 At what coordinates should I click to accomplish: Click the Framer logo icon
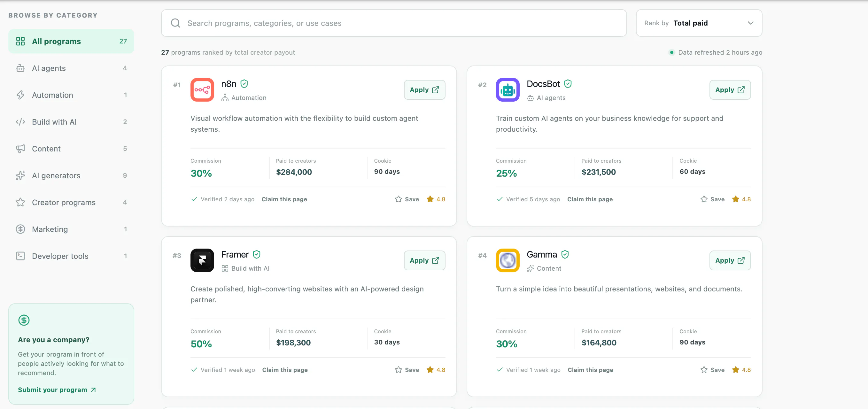[x=202, y=260]
